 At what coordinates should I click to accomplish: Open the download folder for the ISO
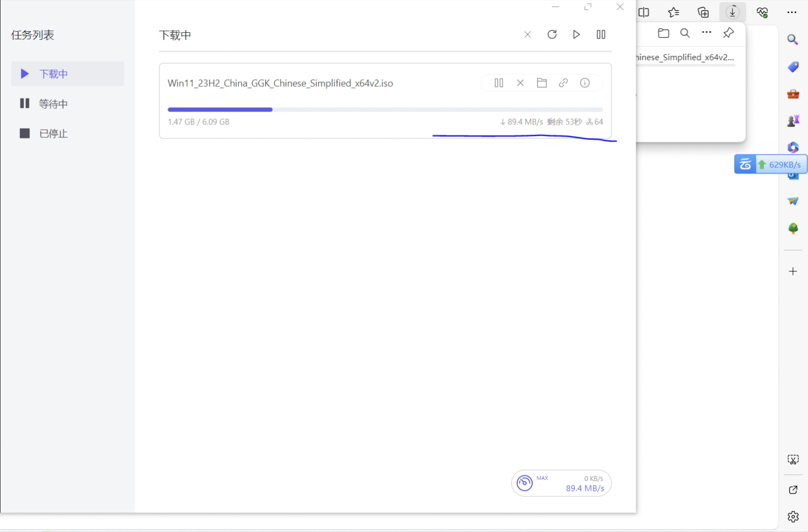[x=542, y=83]
